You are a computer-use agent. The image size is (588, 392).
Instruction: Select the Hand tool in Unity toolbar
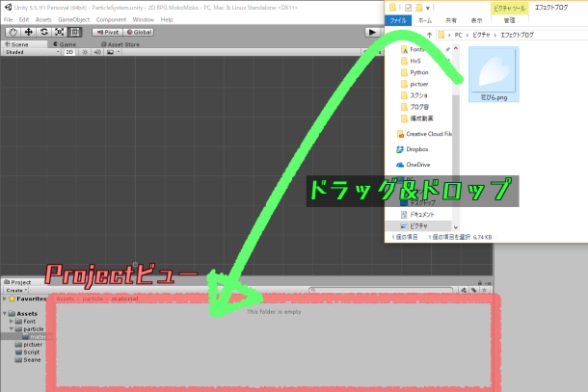13,32
